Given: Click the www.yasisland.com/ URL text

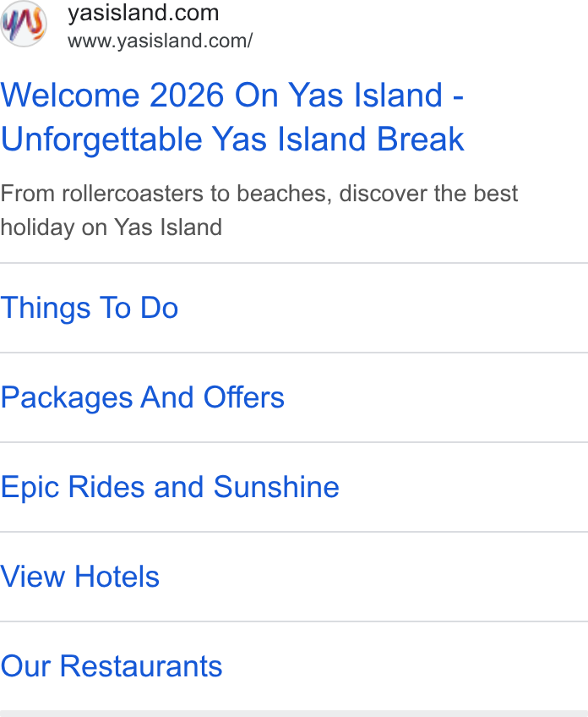Looking at the screenshot, I should tap(160, 41).
